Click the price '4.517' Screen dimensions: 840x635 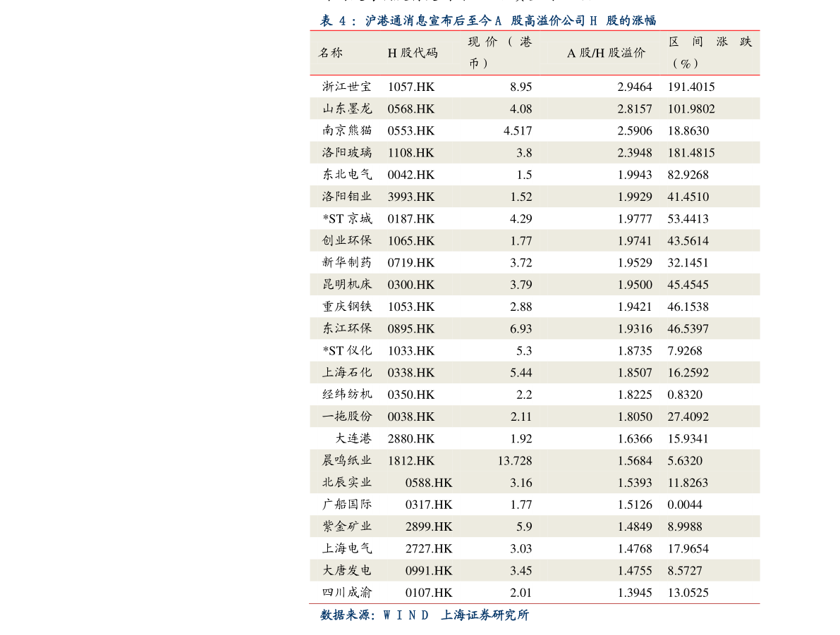(518, 130)
